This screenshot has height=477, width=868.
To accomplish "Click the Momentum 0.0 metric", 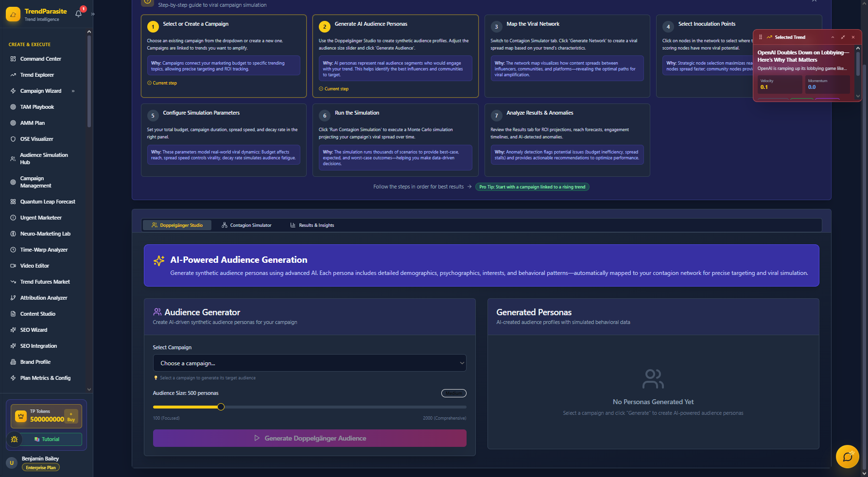I will tap(827, 85).
